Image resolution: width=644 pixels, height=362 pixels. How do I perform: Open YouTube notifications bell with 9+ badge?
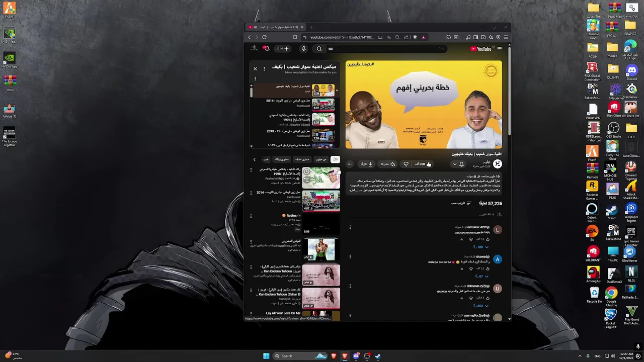point(266,49)
